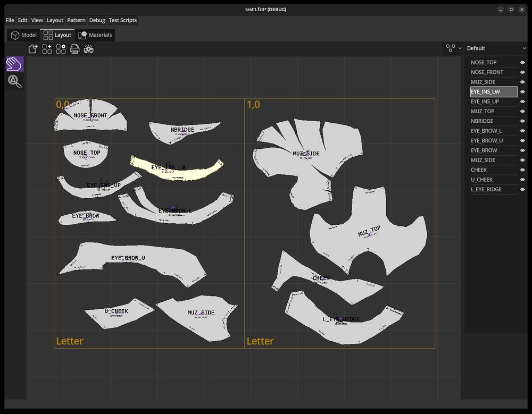Image resolution: width=532 pixels, height=414 pixels.
Task: Click the printer icon to print layout
Action: pos(74,49)
